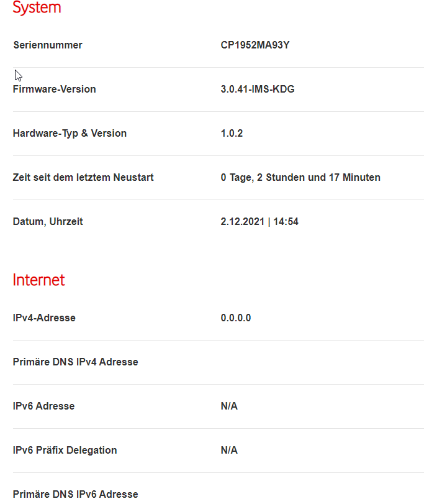
Task: Select the serial number CP1952MA93Y
Action: coord(255,45)
